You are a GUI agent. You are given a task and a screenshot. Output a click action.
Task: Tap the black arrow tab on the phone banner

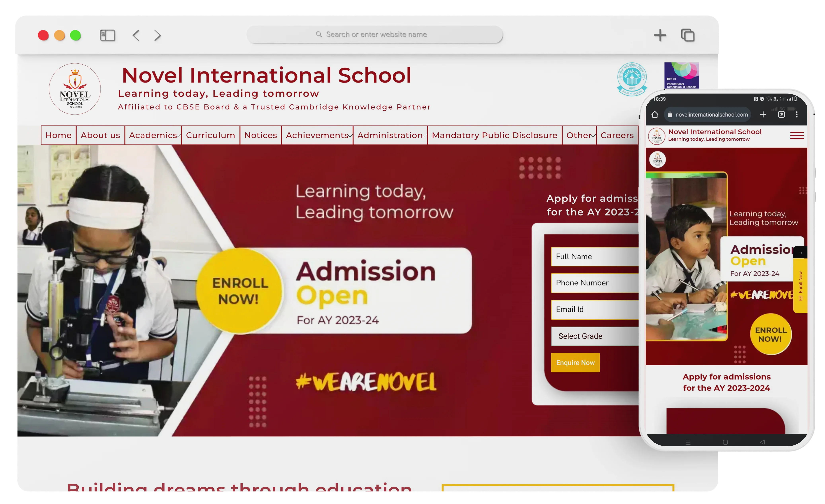800,252
